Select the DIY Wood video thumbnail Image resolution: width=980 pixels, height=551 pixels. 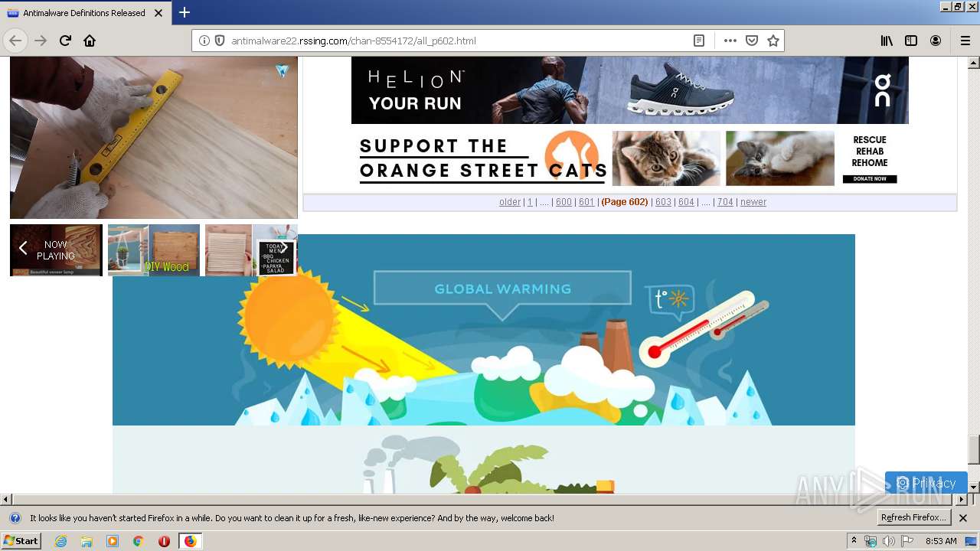point(154,250)
